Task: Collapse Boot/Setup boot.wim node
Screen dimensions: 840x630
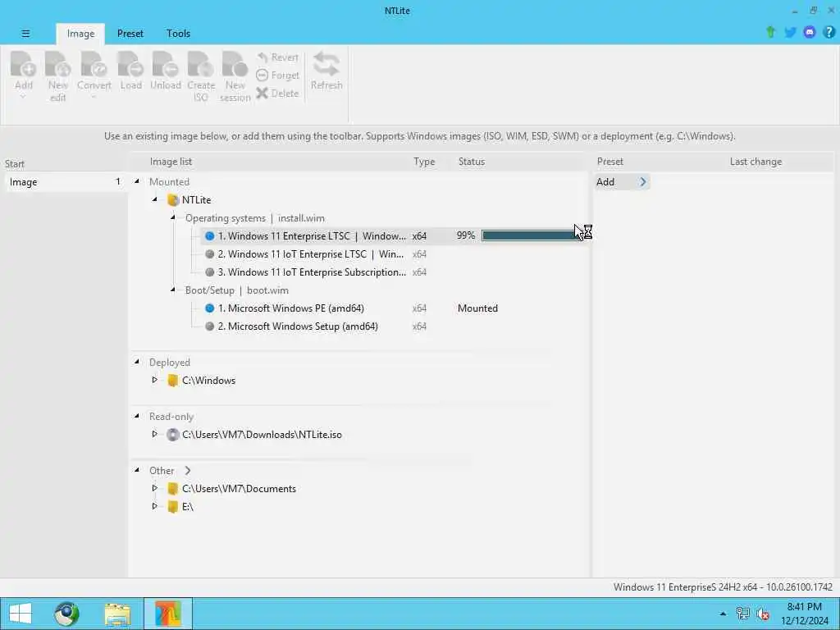Action: pos(173,290)
